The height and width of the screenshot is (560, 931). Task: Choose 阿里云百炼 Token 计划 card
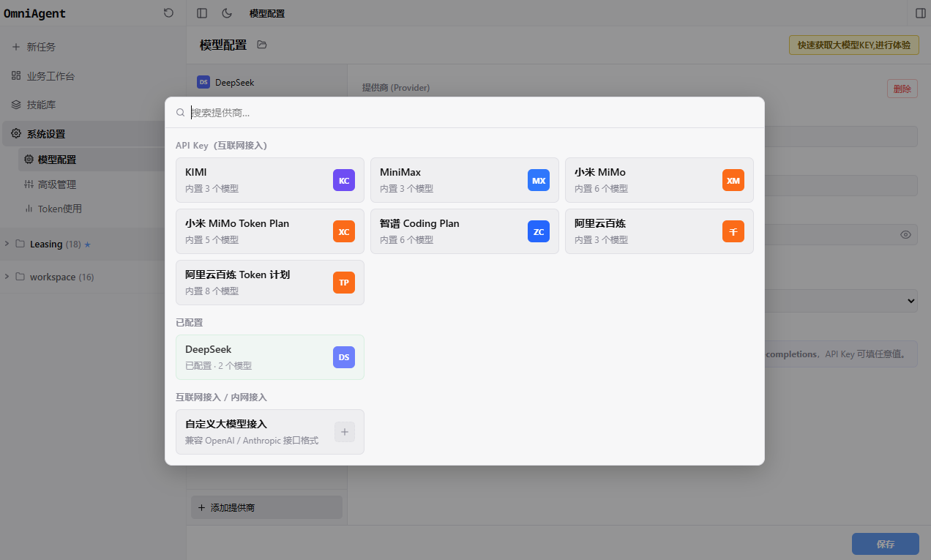[270, 283]
